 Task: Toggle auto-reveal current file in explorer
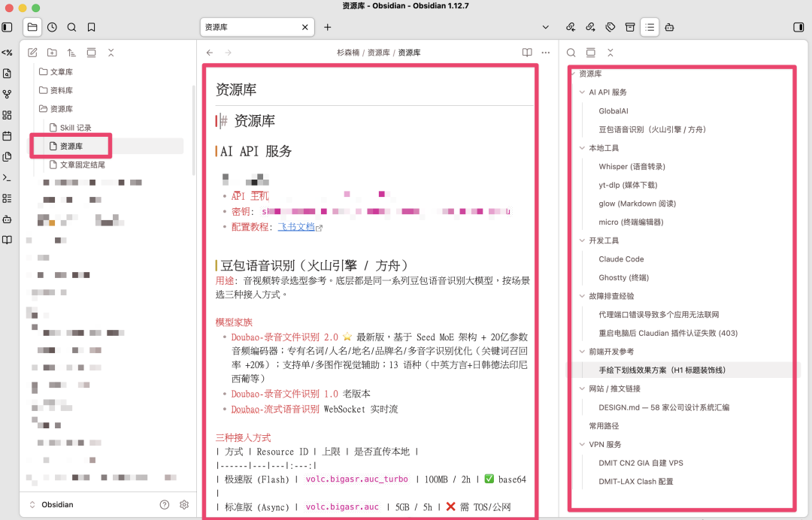(91, 53)
